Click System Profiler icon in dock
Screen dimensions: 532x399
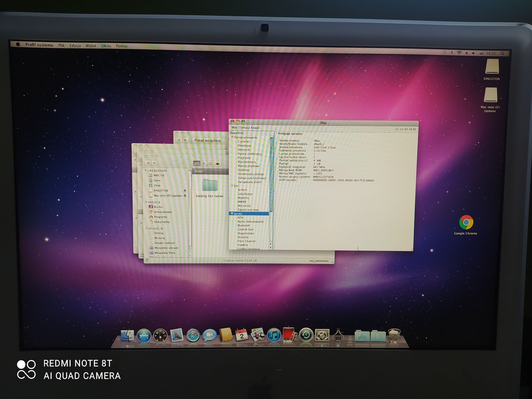[x=338, y=335]
